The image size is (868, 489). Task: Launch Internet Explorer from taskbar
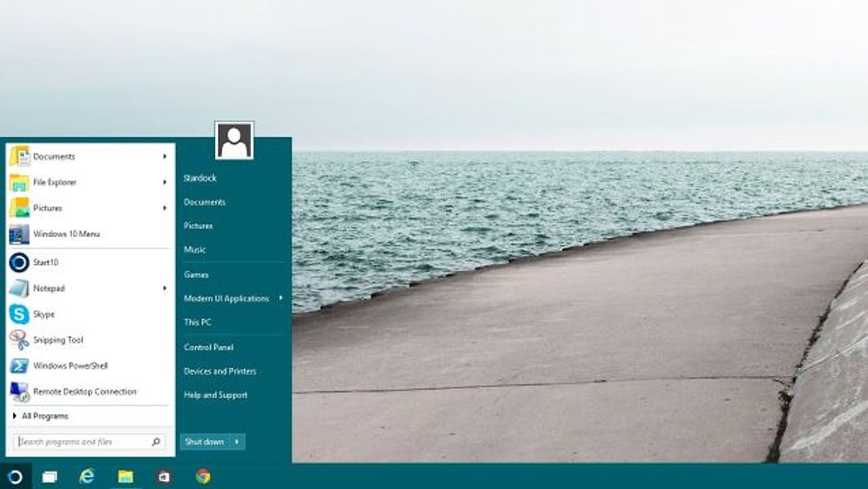87,476
